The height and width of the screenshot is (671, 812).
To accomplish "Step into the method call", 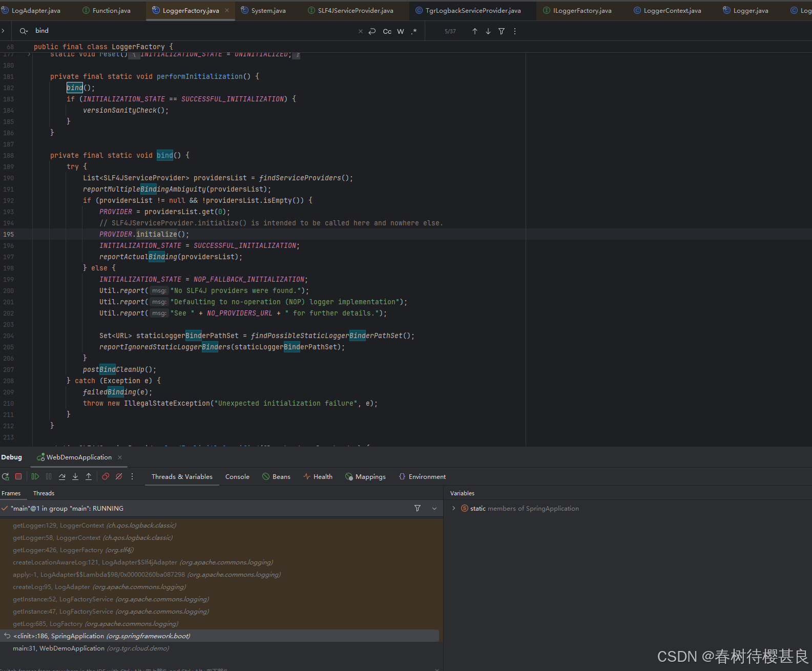I will point(75,476).
